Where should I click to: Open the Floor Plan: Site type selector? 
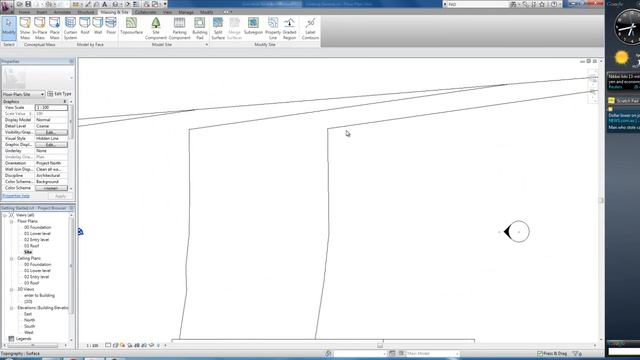point(23,94)
